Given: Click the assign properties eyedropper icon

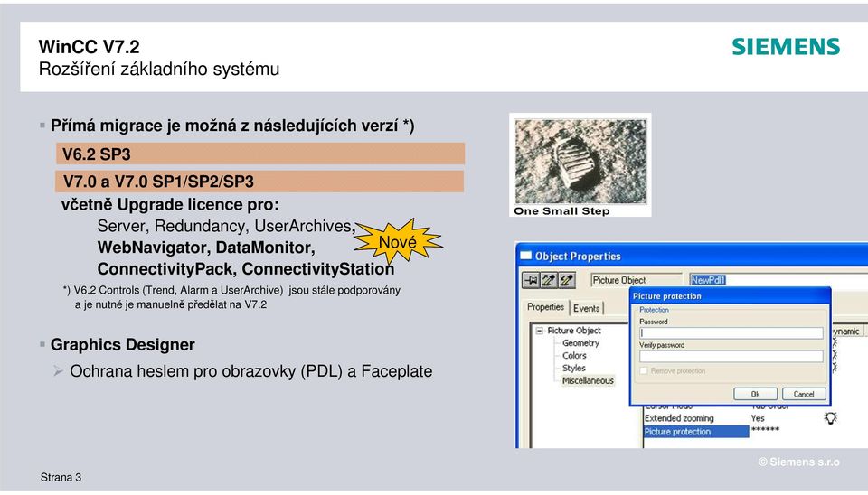Looking at the screenshot, I should click(566, 280).
